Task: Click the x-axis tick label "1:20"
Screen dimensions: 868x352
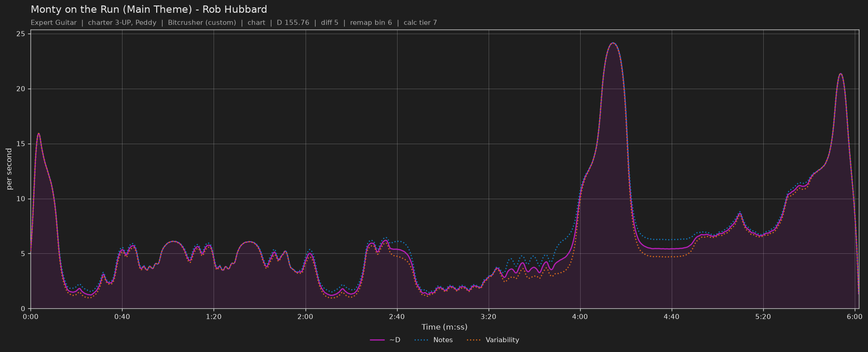Action: pos(214,317)
